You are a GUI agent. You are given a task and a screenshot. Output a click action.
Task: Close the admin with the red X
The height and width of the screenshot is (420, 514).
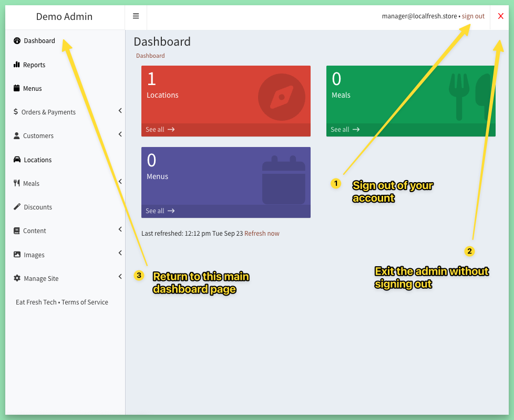[x=500, y=16]
